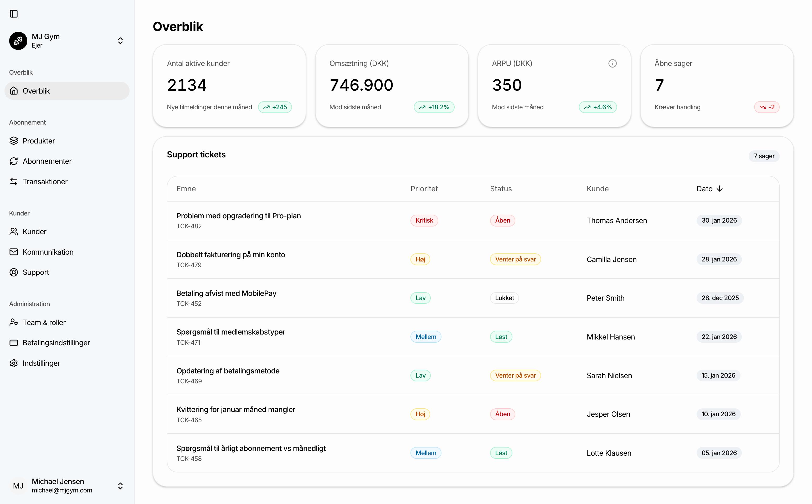Open Indstillinger with the gear icon
The image size is (812, 504).
point(14,363)
